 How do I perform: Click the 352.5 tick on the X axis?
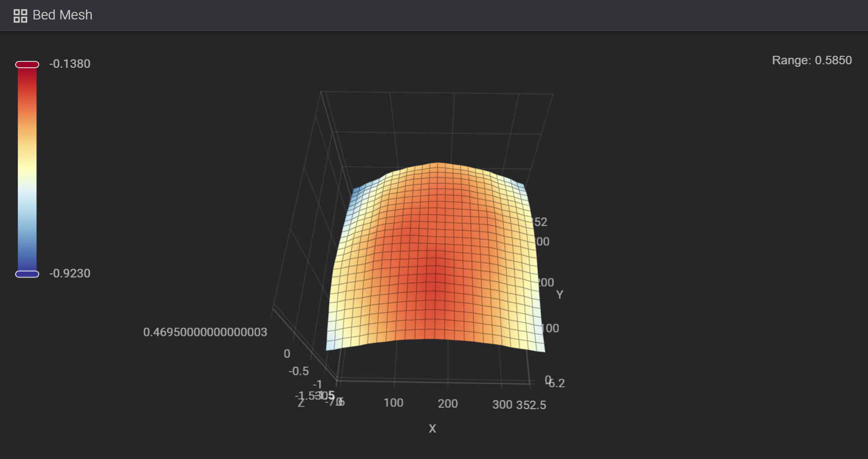click(531, 405)
